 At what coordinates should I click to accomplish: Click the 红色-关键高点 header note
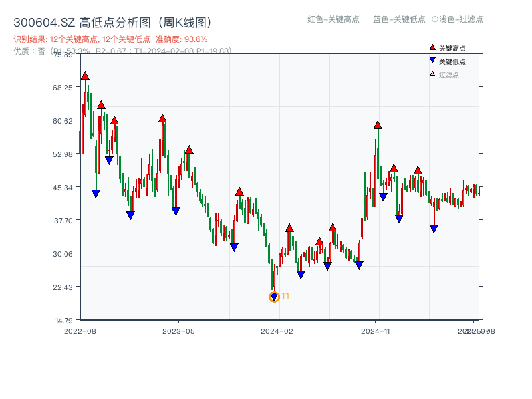[x=333, y=19]
